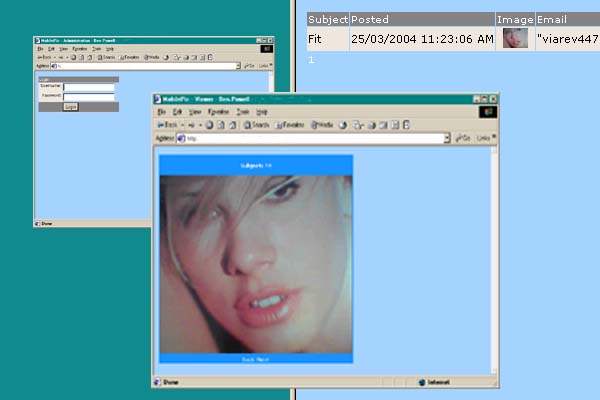
Task: Click Home icon in Administration window toolbar
Action: pyautogui.click(x=90, y=57)
